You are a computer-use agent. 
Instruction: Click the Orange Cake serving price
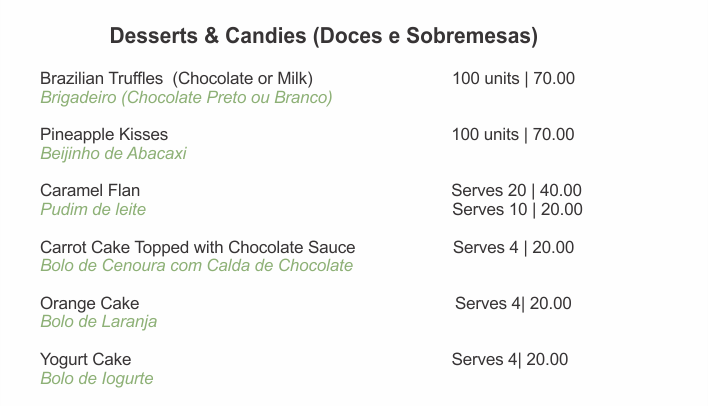(513, 303)
